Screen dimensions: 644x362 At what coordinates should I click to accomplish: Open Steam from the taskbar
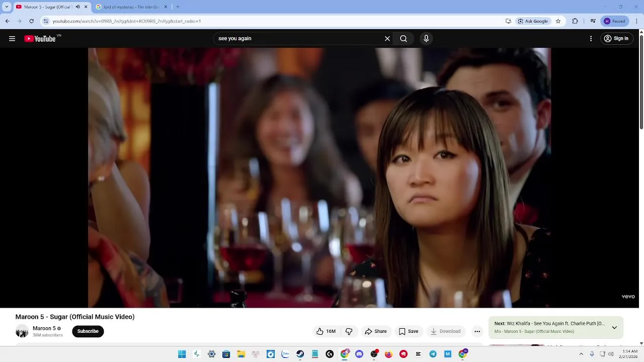(x=300, y=354)
